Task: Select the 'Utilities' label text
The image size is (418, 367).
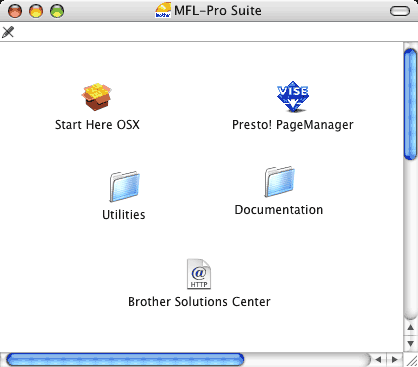Action: 124,214
